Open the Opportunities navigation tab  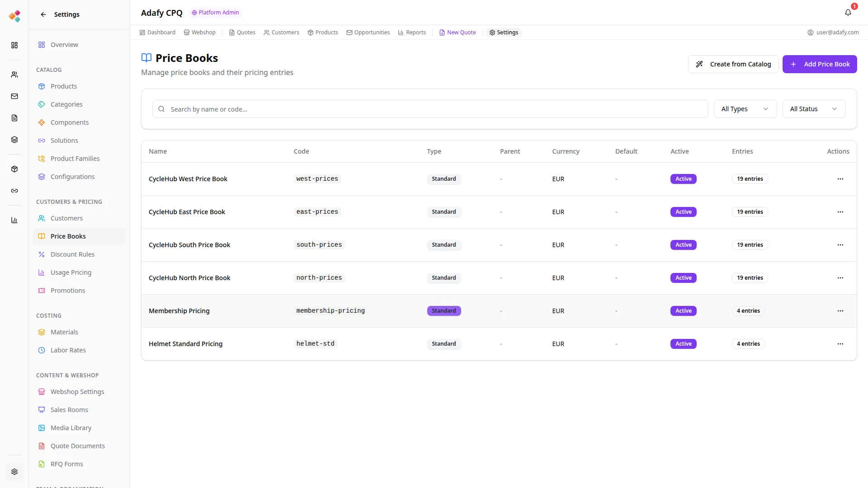pos(368,33)
